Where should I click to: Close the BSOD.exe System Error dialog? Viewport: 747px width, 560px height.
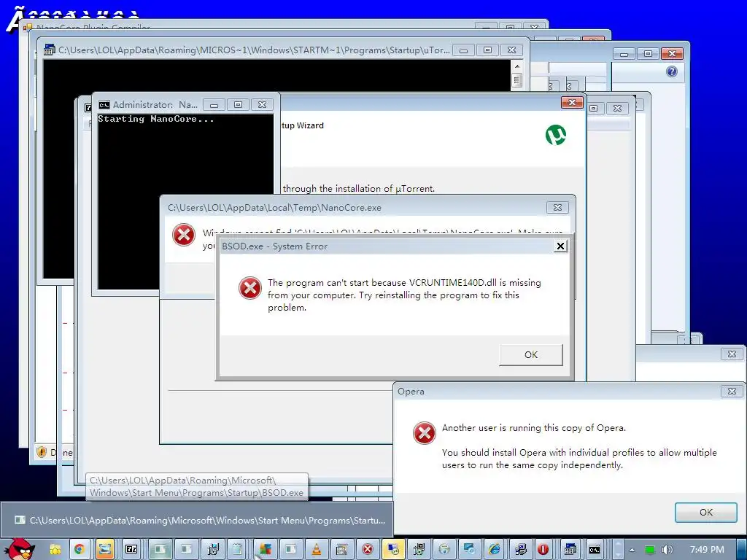pos(561,246)
